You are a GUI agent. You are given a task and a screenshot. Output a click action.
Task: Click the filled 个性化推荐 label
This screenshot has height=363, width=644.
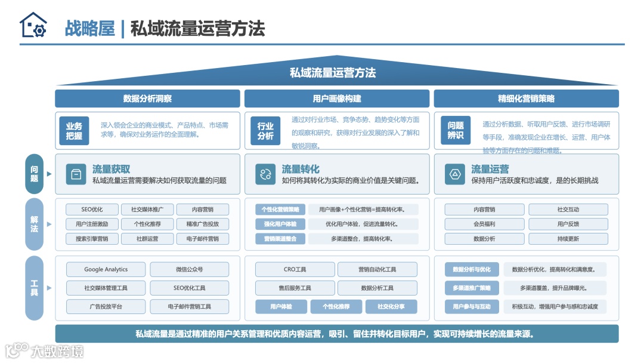pyautogui.click(x=336, y=307)
